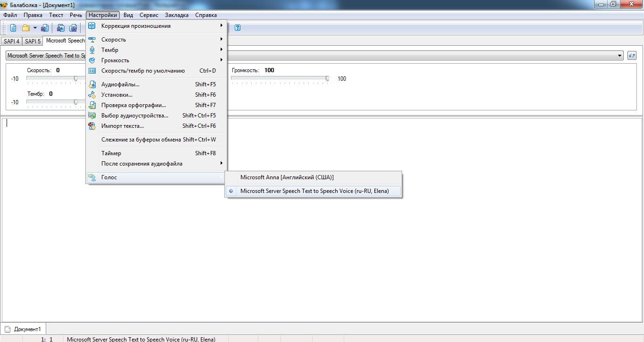Switch to the SAPI 5 tab
This screenshot has height=342, width=644.
(33, 42)
